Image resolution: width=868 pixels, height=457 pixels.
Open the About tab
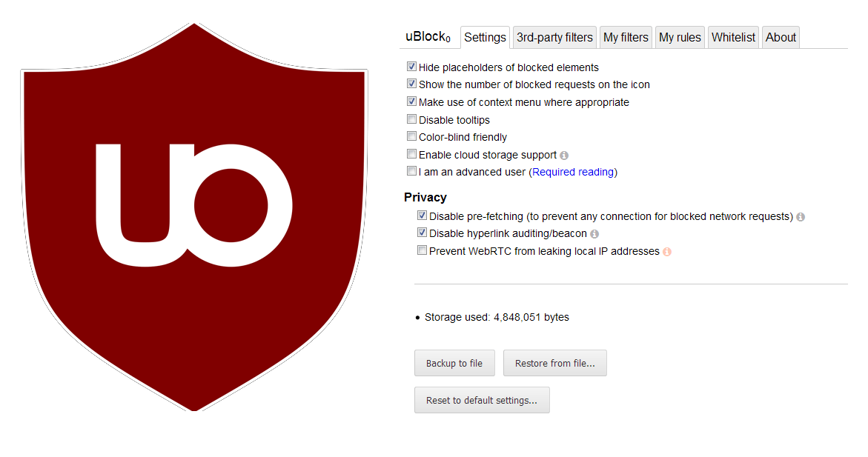click(x=780, y=36)
